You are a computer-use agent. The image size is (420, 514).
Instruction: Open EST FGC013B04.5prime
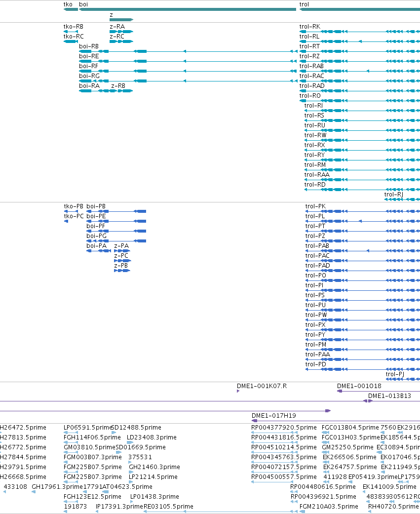tap(350, 428)
